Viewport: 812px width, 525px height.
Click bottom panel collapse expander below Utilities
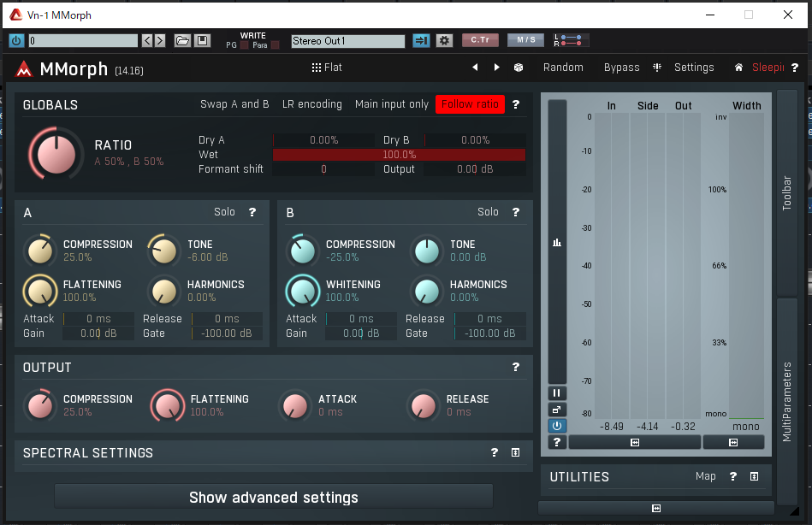coord(655,508)
